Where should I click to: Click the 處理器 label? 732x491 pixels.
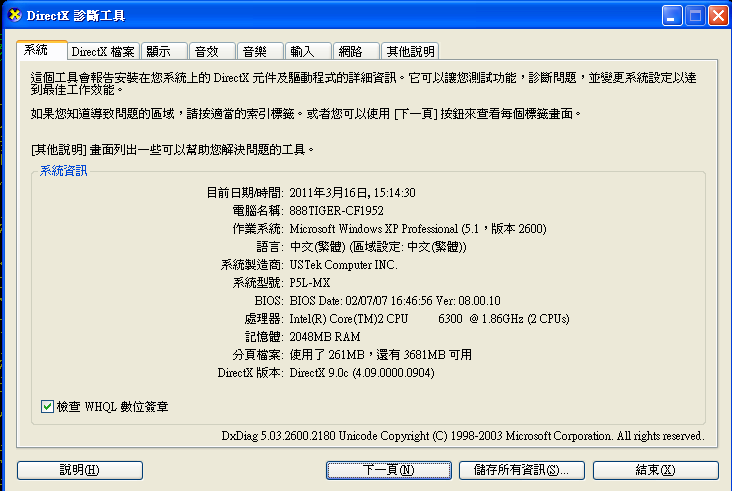click(x=264, y=319)
